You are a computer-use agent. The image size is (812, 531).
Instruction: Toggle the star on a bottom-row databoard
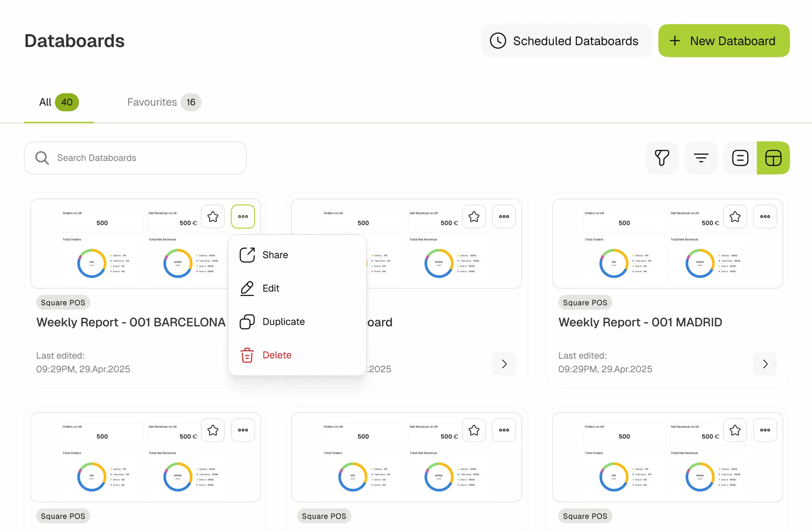[213, 430]
